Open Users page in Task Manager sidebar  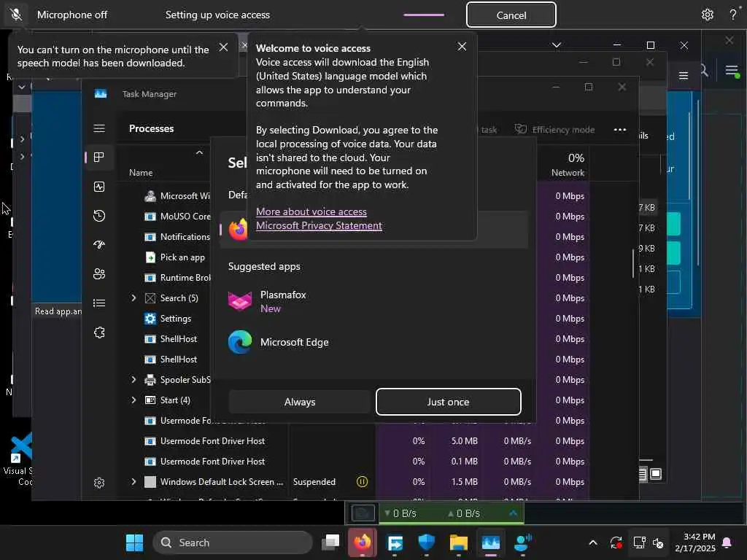99,274
